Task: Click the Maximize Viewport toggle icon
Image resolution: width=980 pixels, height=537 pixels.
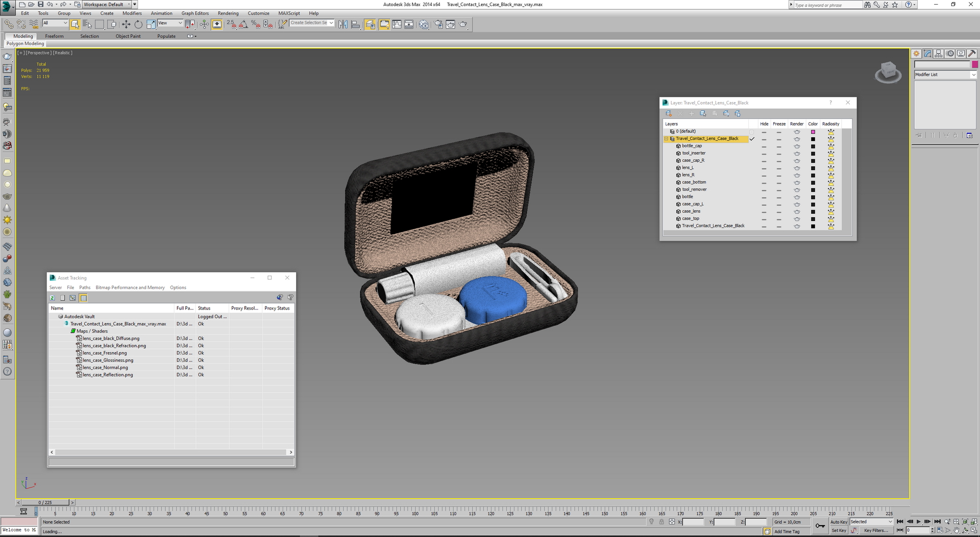Action: (x=974, y=530)
